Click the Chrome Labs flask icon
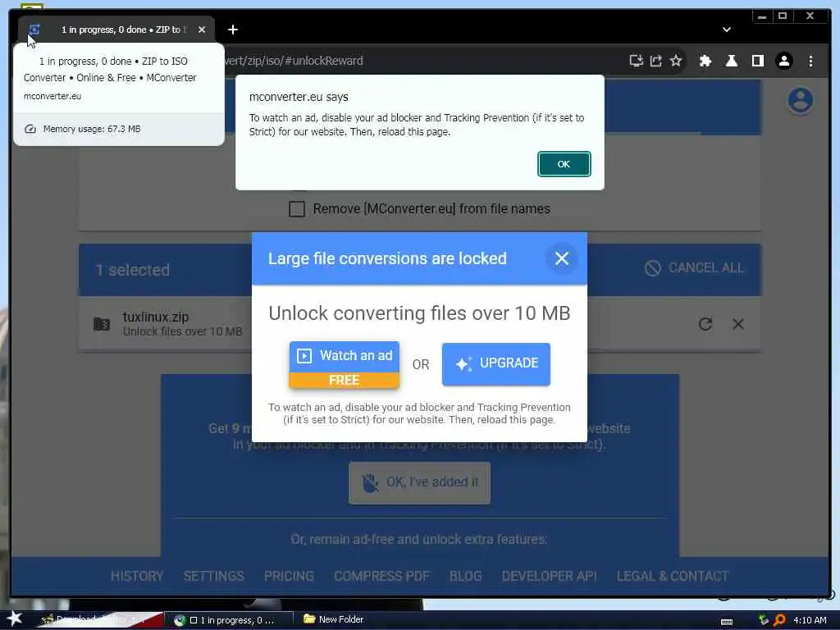 [731, 61]
